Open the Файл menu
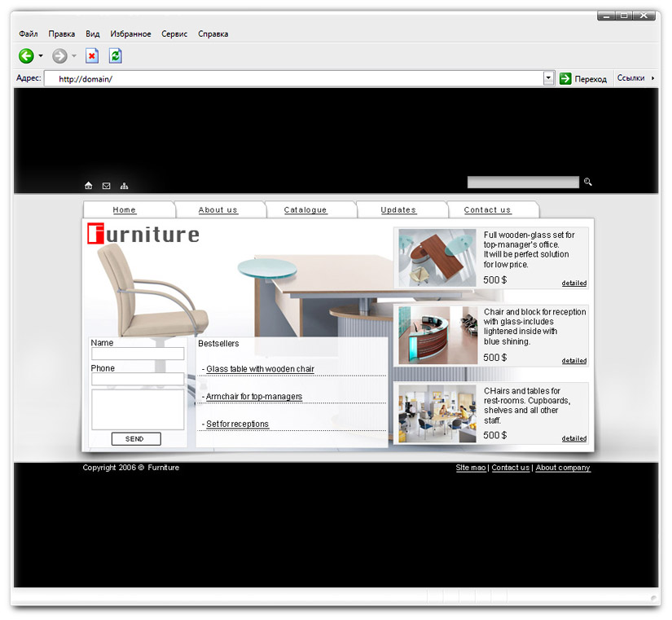 29,34
